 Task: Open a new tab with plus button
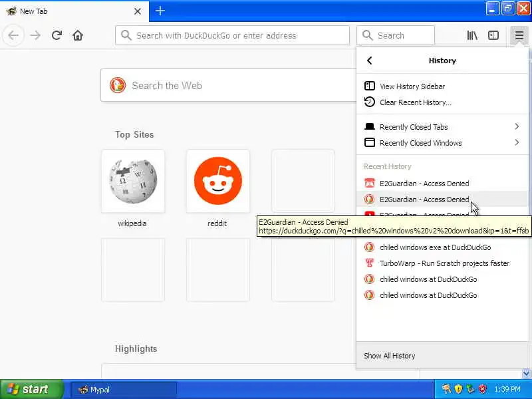click(x=160, y=11)
